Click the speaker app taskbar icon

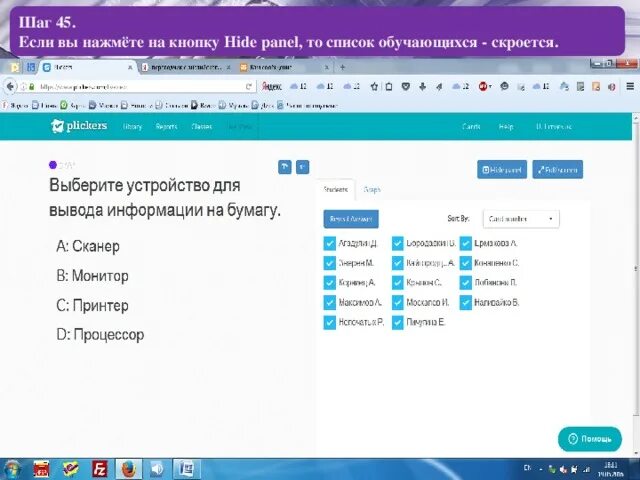(157, 469)
